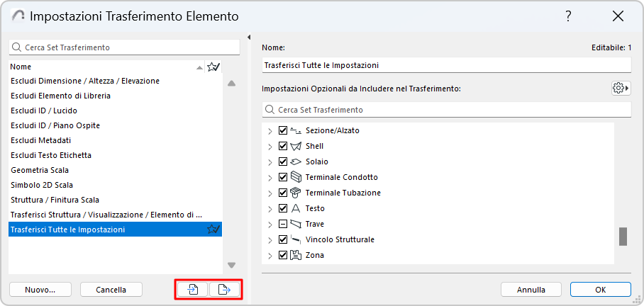Click the Terminale Tubazione element icon
Screen dimensions: 644x306
[x=296, y=193]
